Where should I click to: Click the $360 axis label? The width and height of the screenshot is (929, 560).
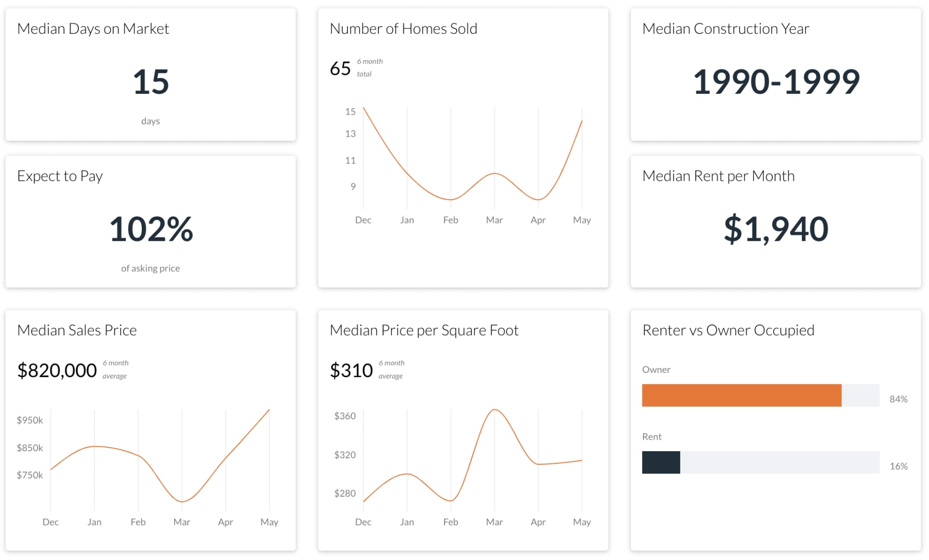[x=345, y=416]
